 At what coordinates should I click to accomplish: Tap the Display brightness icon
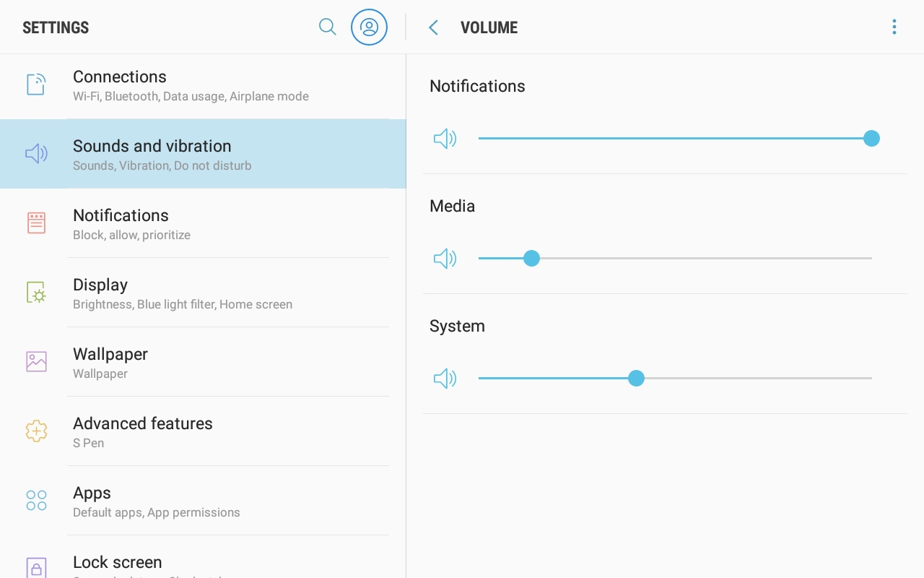pos(36,292)
